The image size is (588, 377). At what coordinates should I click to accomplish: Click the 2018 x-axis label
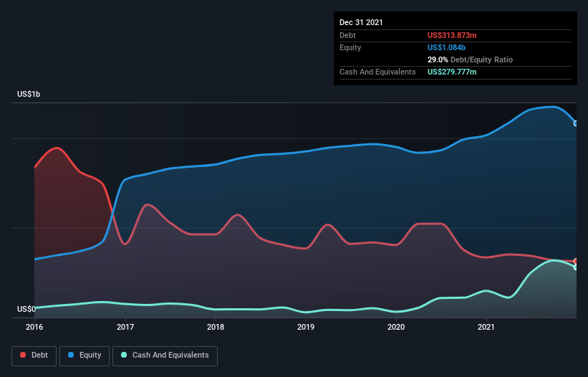pyautogui.click(x=216, y=327)
